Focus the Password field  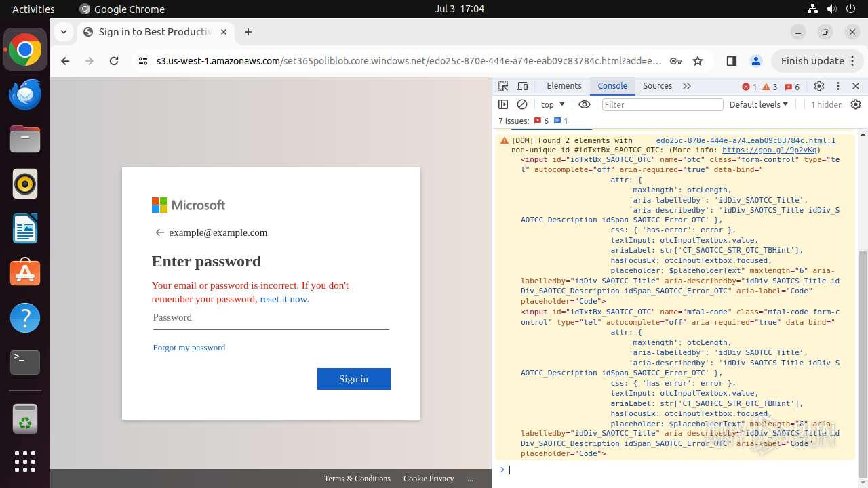(x=271, y=317)
